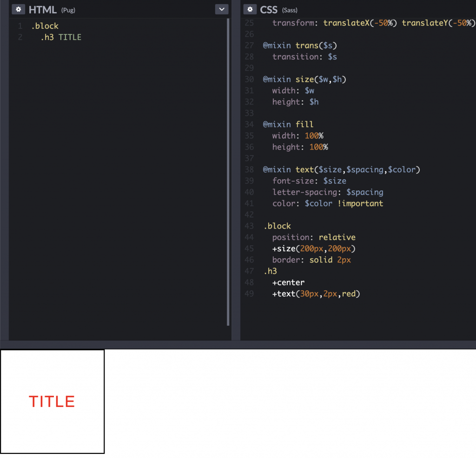
Task: Click the (Sass) preprocessor label
Action: (x=290, y=10)
